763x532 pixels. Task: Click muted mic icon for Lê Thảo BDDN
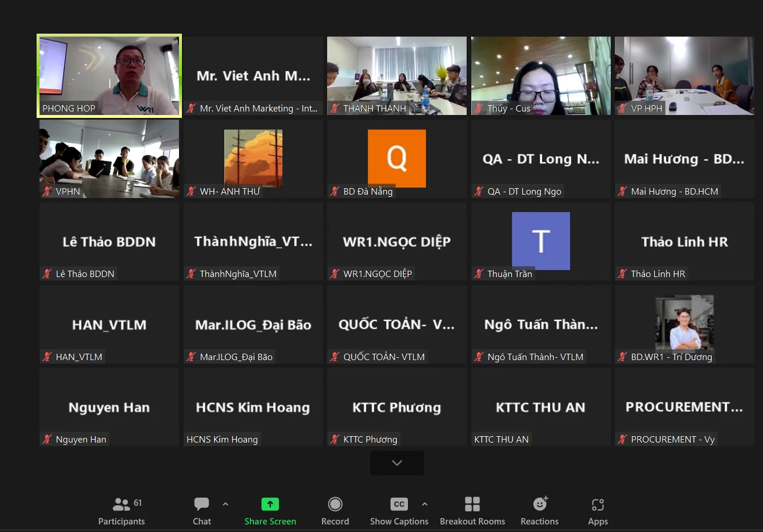click(x=47, y=274)
